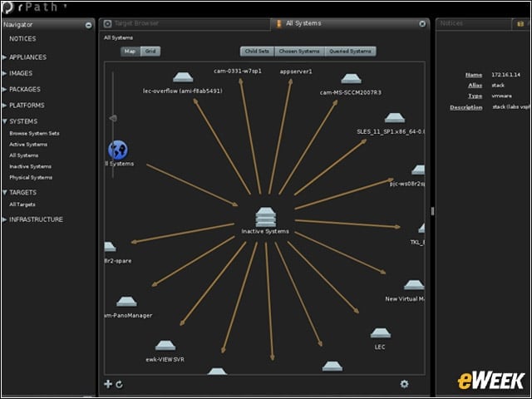Screen dimensions: 532x399
Task: Click the Description field label
Action: coord(465,107)
